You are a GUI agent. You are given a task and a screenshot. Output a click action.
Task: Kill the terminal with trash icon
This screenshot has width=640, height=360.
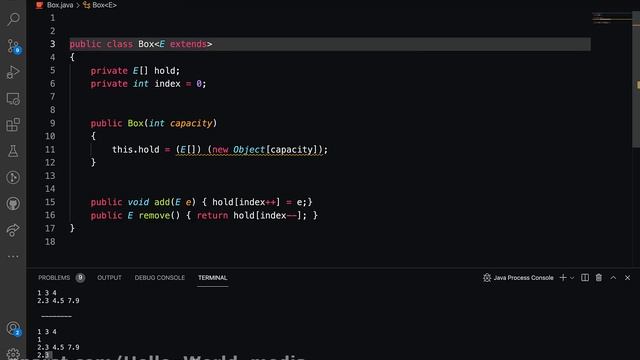pyautogui.click(x=599, y=278)
